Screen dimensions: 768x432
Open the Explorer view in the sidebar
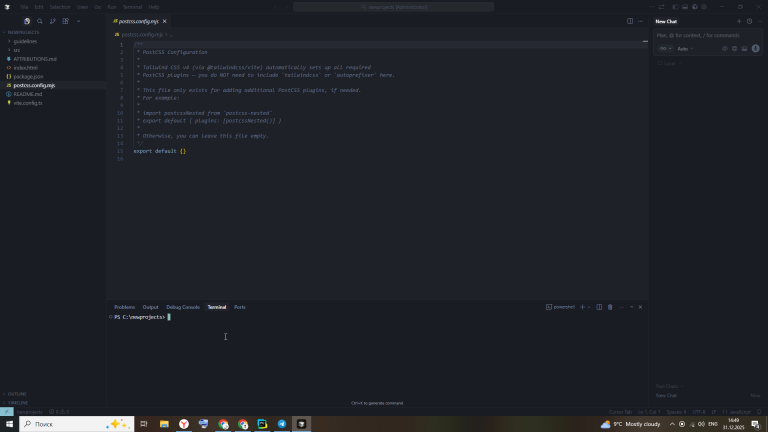coord(27,21)
